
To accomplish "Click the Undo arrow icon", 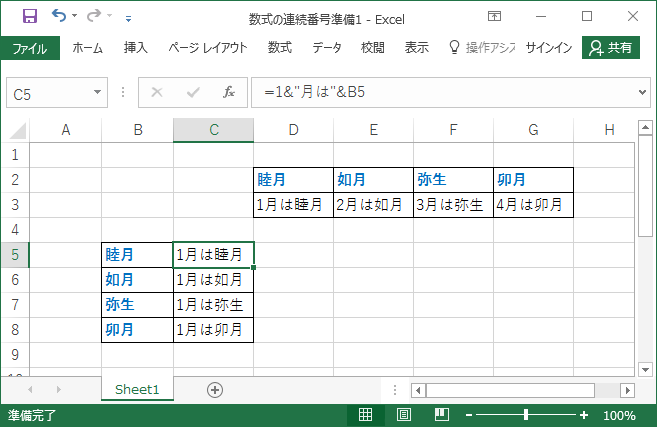I will pos(59,16).
